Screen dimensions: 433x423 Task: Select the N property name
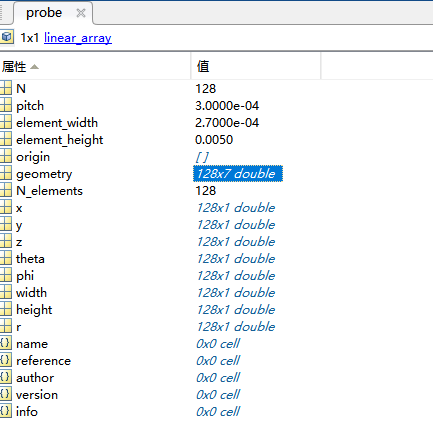tap(21, 89)
